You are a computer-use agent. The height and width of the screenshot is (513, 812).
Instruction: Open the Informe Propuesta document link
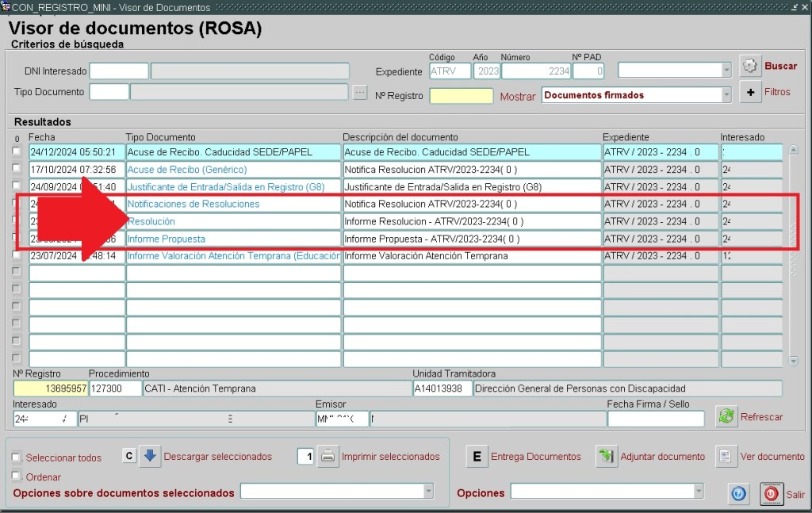pos(167,239)
